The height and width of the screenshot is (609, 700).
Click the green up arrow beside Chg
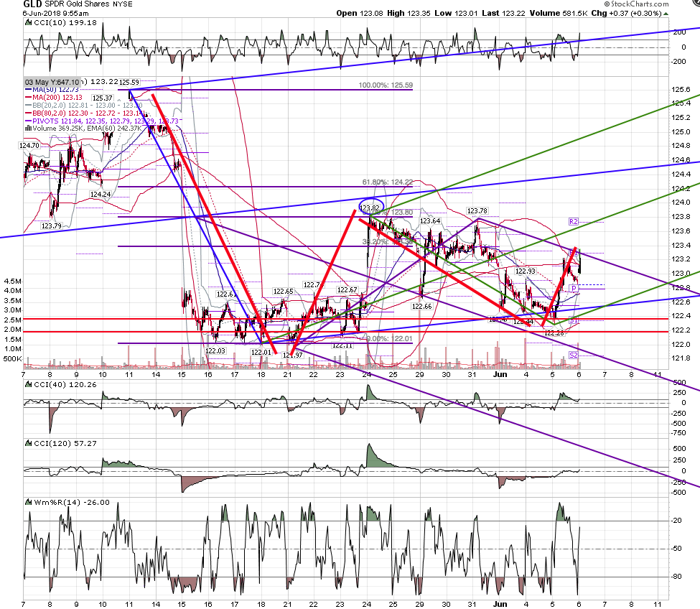(666, 14)
